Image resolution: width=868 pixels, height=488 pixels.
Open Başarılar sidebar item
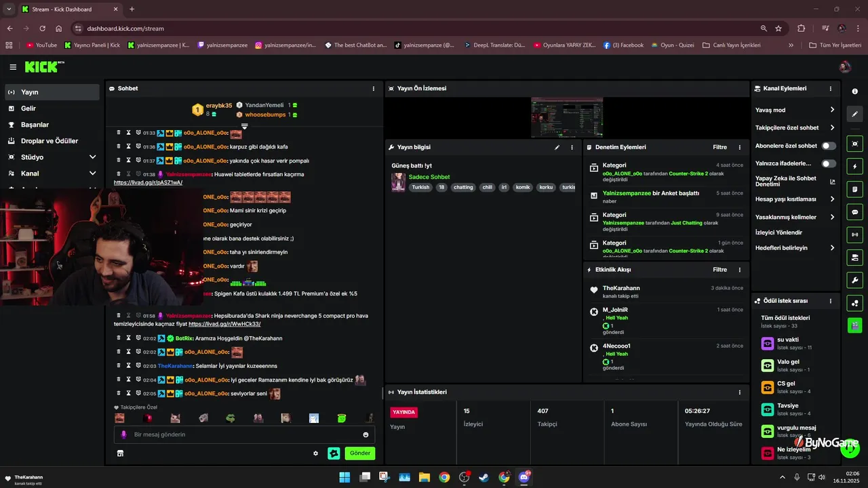(x=52, y=125)
